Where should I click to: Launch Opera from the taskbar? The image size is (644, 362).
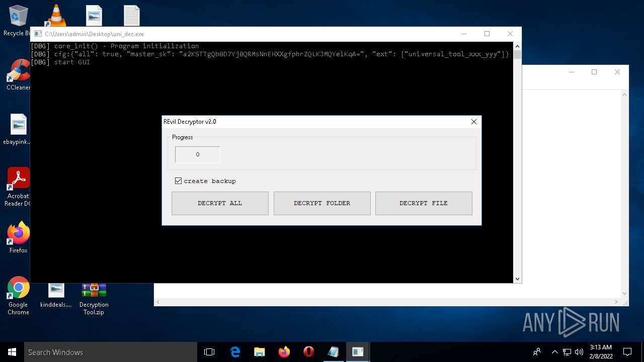click(309, 352)
